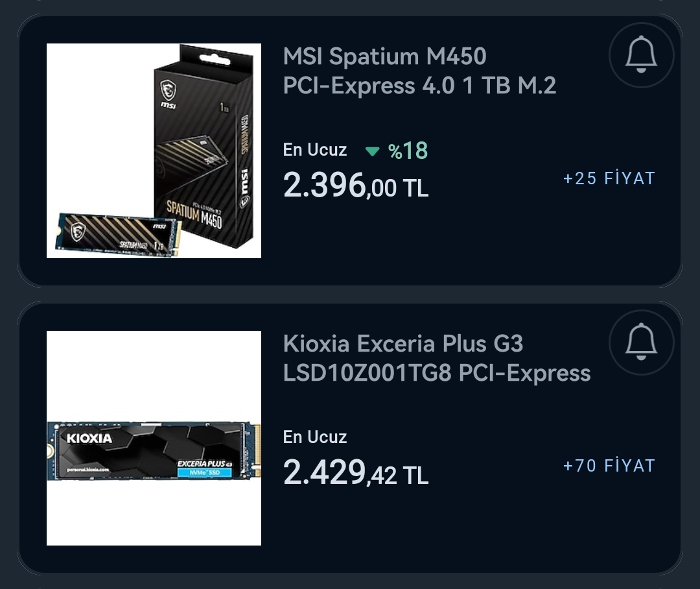Click the %18 discount badge
This screenshot has width=700, height=589.
point(408,151)
